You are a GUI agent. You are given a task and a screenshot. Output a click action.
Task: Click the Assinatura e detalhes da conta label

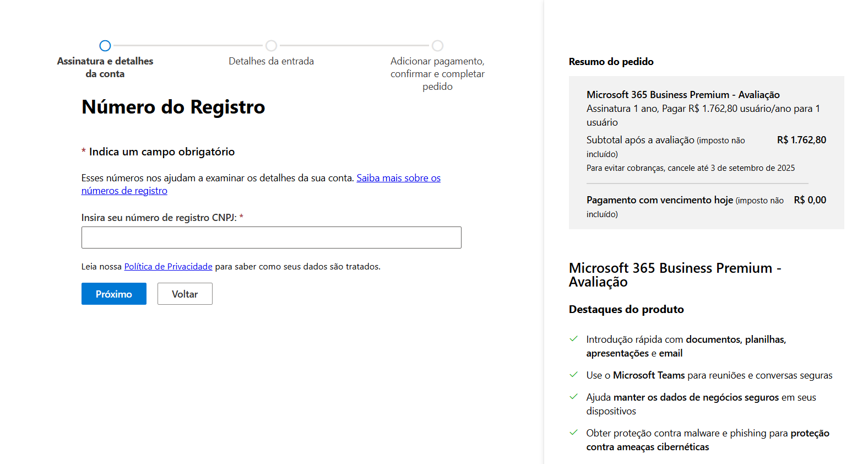click(x=105, y=67)
